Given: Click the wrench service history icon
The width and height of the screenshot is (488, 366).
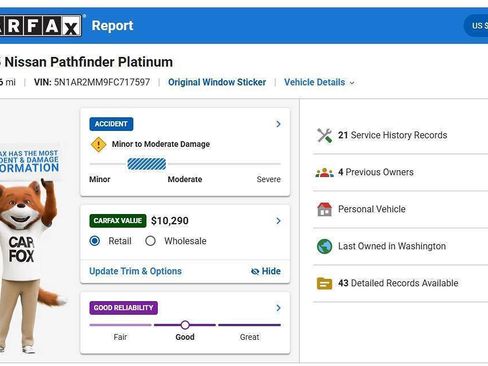Looking at the screenshot, I should (x=324, y=135).
